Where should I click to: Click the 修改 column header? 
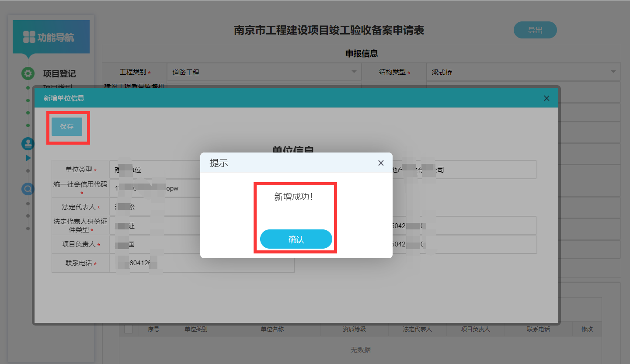coord(587,329)
